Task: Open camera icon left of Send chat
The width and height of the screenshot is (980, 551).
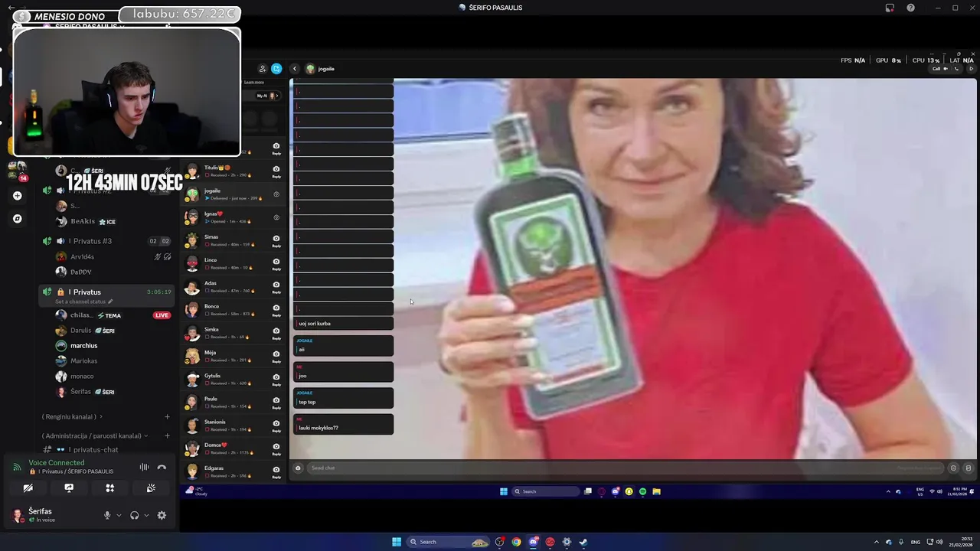Action: tap(298, 468)
